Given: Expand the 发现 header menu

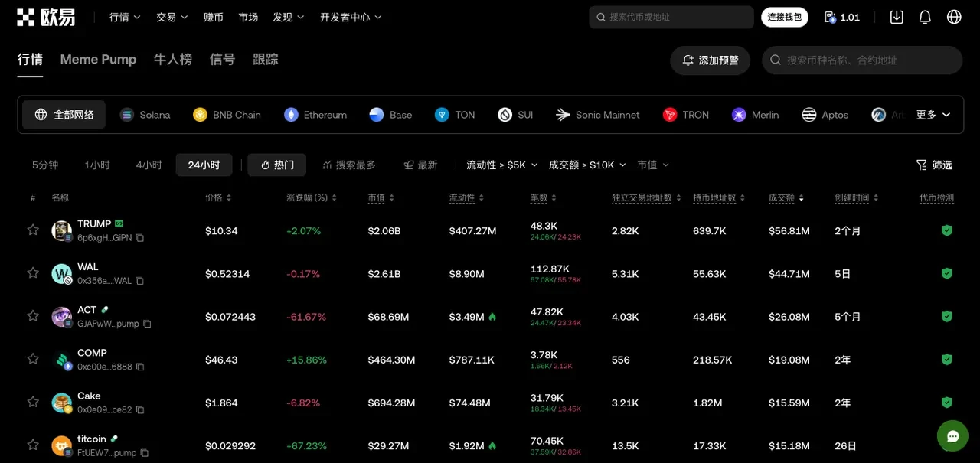Looking at the screenshot, I should pyautogui.click(x=288, y=17).
